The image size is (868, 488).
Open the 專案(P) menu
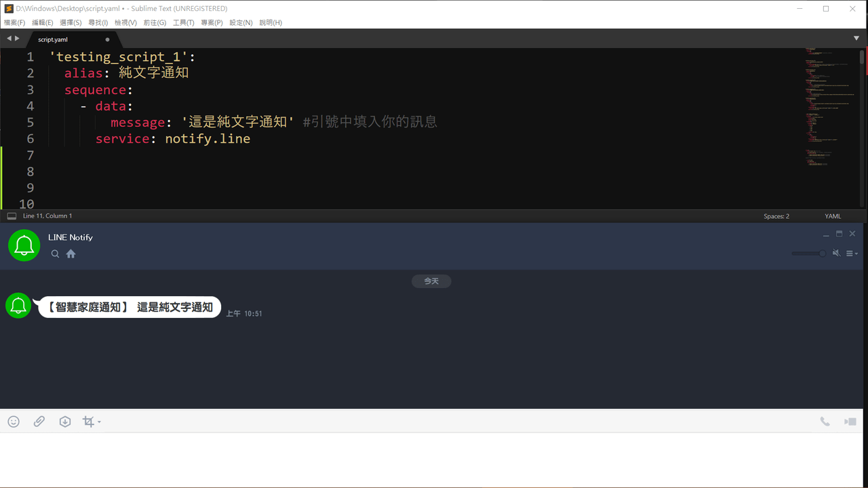(212, 22)
